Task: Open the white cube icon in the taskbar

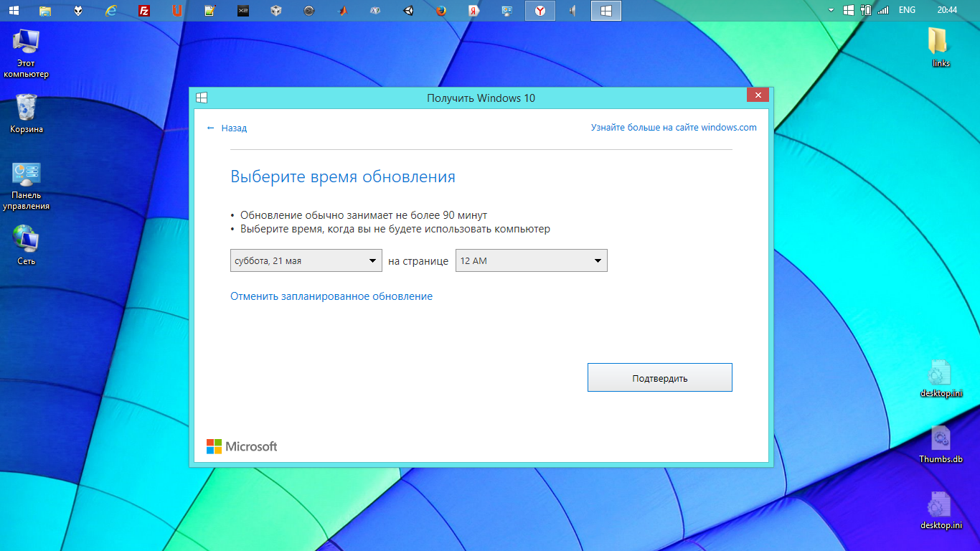Action: [x=276, y=11]
